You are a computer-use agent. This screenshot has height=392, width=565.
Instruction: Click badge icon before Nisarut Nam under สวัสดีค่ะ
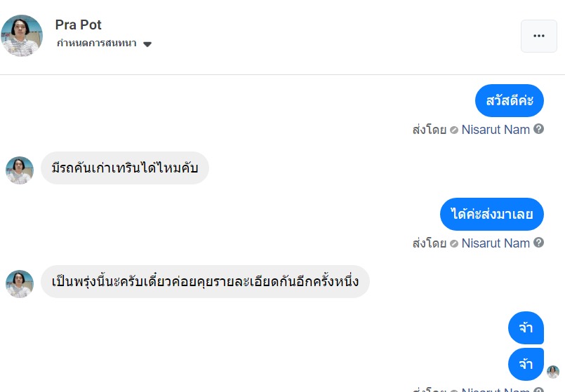[454, 130]
